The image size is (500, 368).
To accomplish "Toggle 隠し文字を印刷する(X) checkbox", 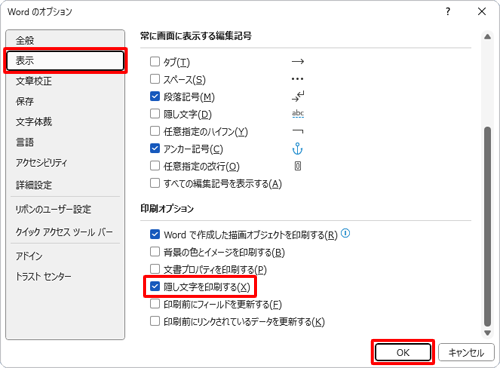I will 155,286.
